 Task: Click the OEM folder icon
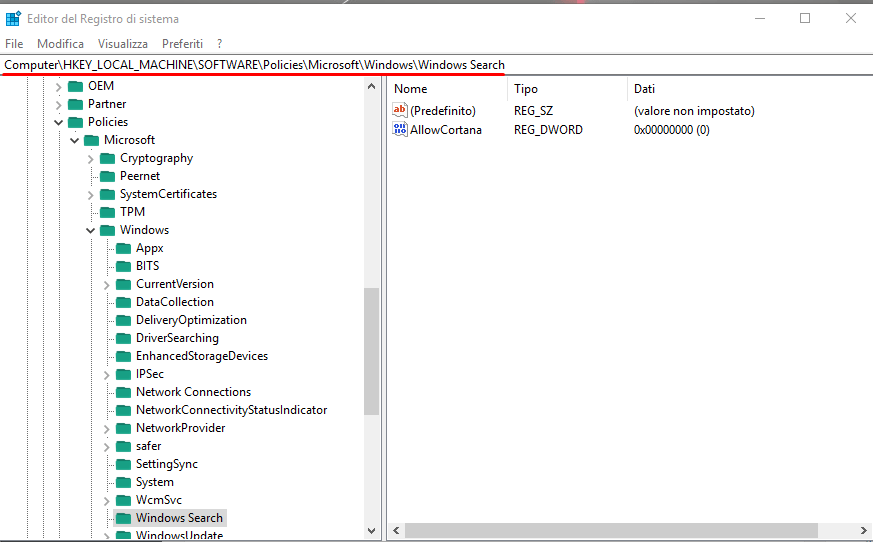coord(75,86)
